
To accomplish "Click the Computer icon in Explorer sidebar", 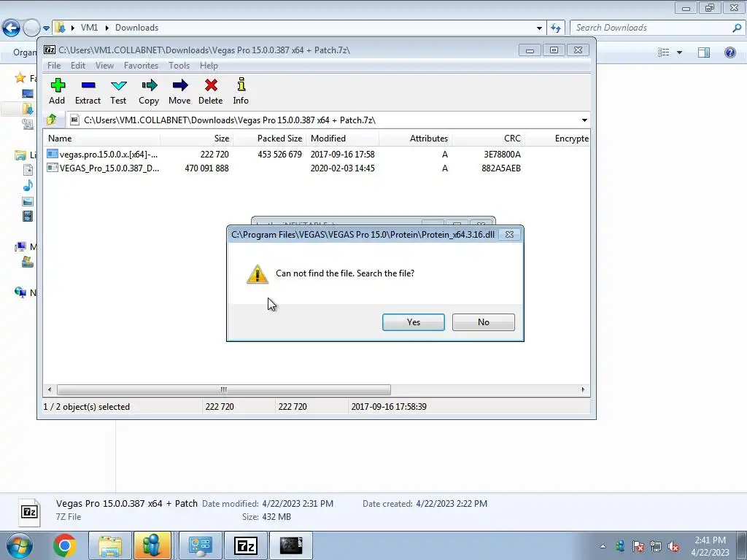I will (20, 246).
